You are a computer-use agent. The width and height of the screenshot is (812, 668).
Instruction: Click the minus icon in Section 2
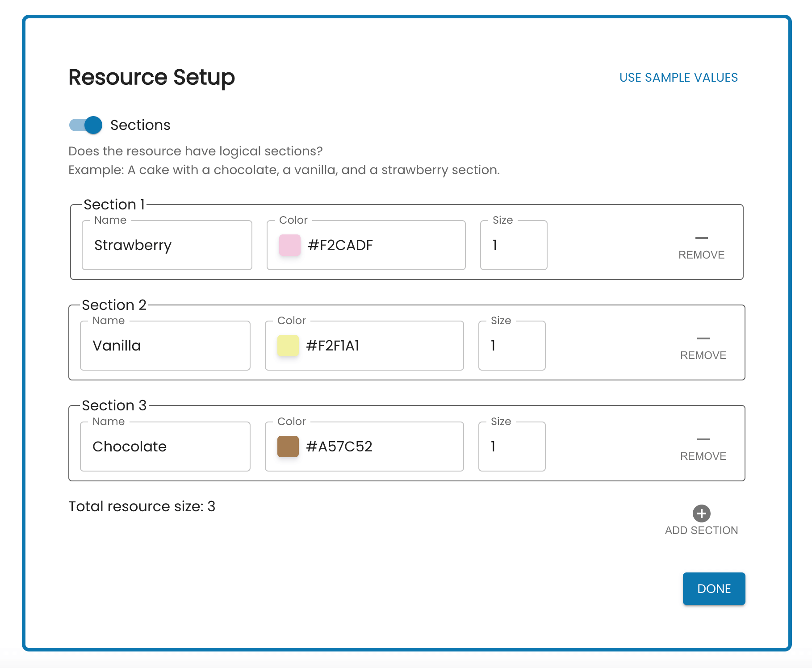tap(703, 338)
